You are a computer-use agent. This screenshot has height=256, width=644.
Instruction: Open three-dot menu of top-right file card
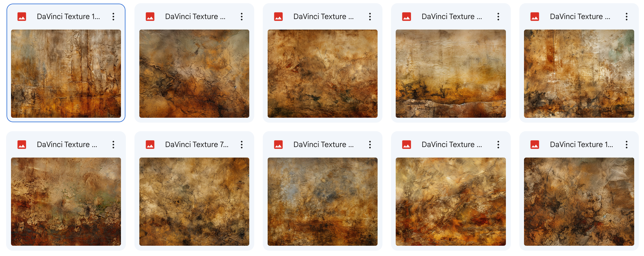pyautogui.click(x=626, y=17)
